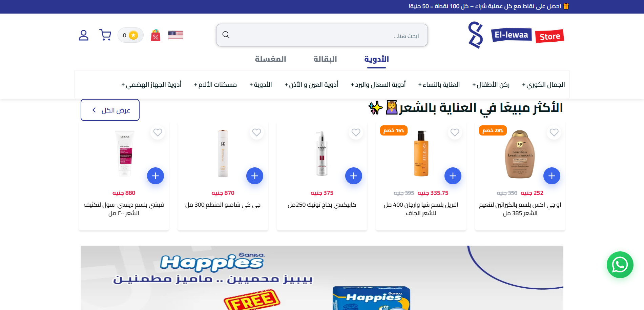Click the offers bag percent icon
Screen dimensions: 644x310
click(155, 35)
